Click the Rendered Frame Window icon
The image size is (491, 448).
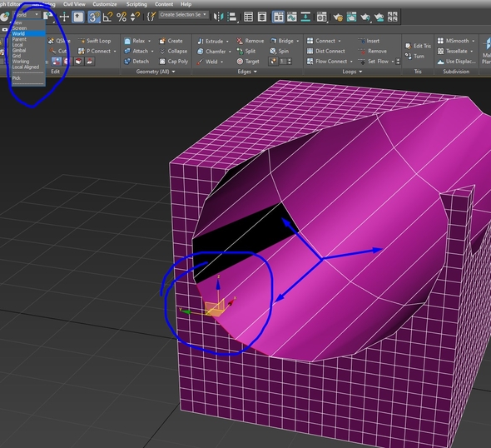(351, 17)
